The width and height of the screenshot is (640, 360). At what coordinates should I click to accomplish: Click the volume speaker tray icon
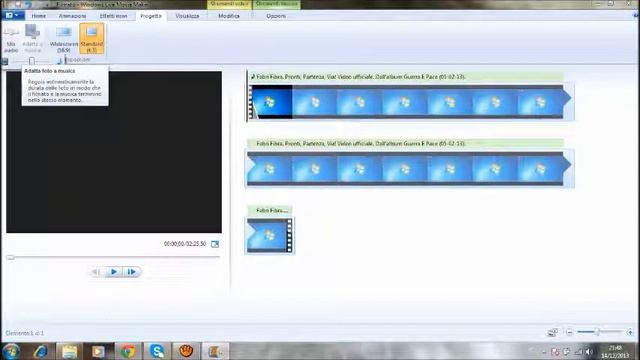[589, 351]
